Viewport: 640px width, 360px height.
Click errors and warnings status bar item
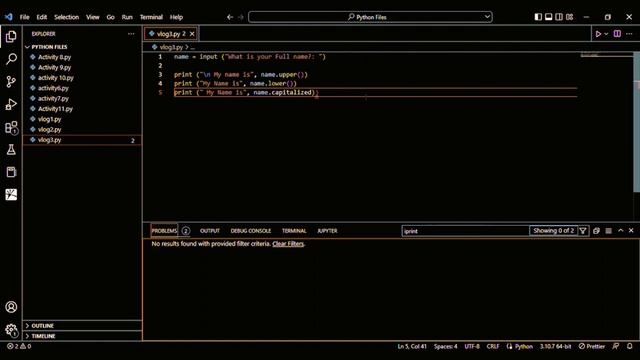[x=19, y=346]
